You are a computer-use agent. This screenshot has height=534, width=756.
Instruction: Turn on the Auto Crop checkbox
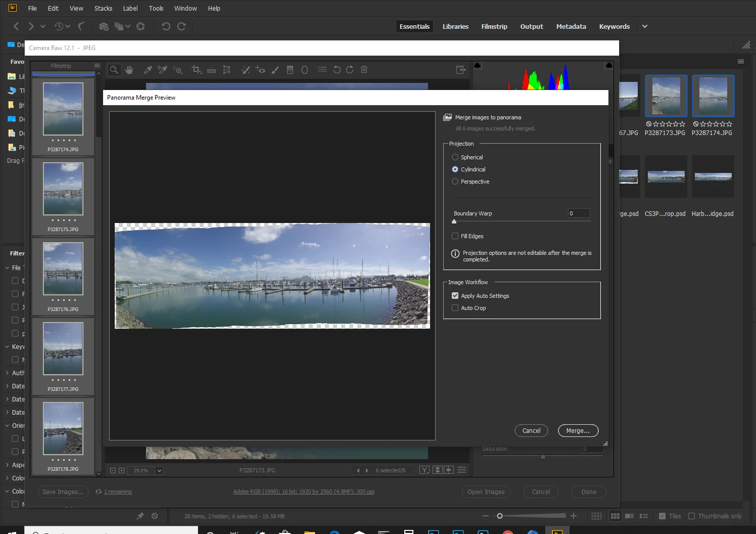(x=455, y=308)
